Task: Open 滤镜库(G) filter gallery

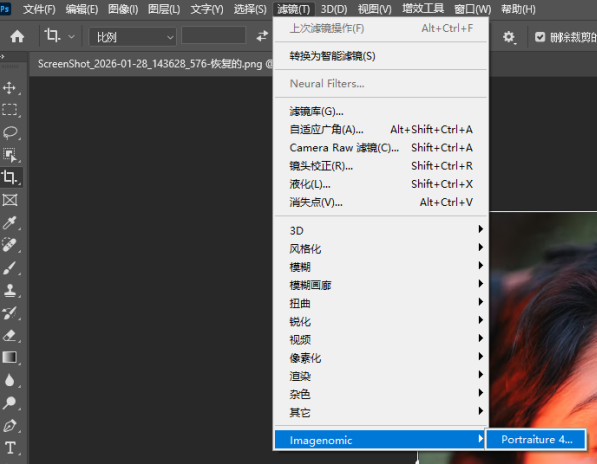Action: click(x=381, y=111)
